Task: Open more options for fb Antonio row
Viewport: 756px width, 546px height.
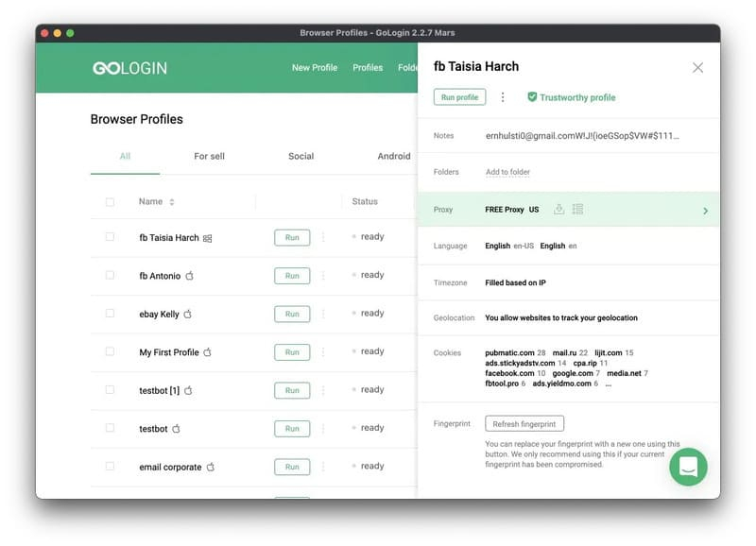Action: coord(323,275)
